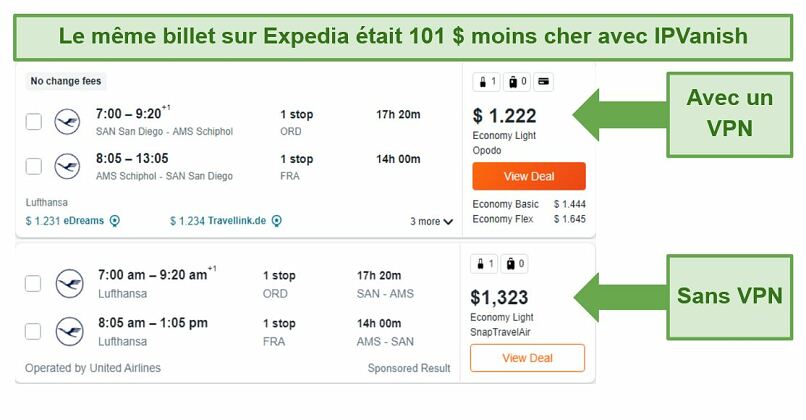Click the location pin icon beside eDreams
806x420 pixels.
click(115, 221)
